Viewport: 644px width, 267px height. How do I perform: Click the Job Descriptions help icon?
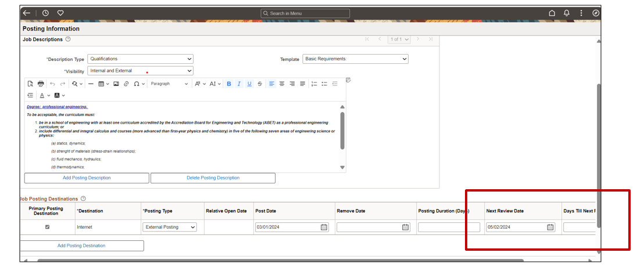[68, 39]
